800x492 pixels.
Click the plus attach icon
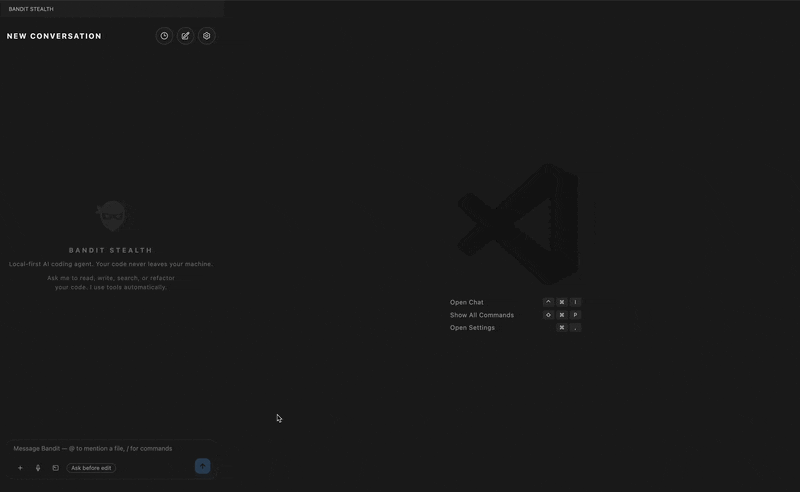tap(20, 468)
